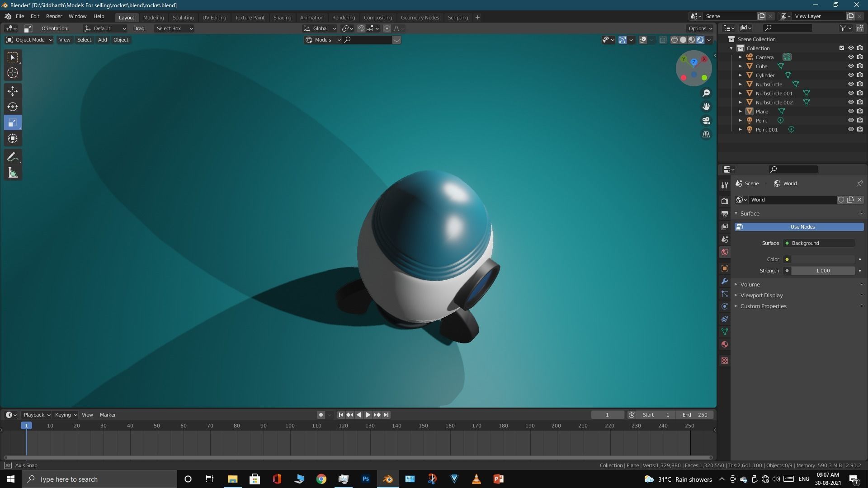Select the Rotate tool
Screen dimensions: 868x488
click(13, 107)
